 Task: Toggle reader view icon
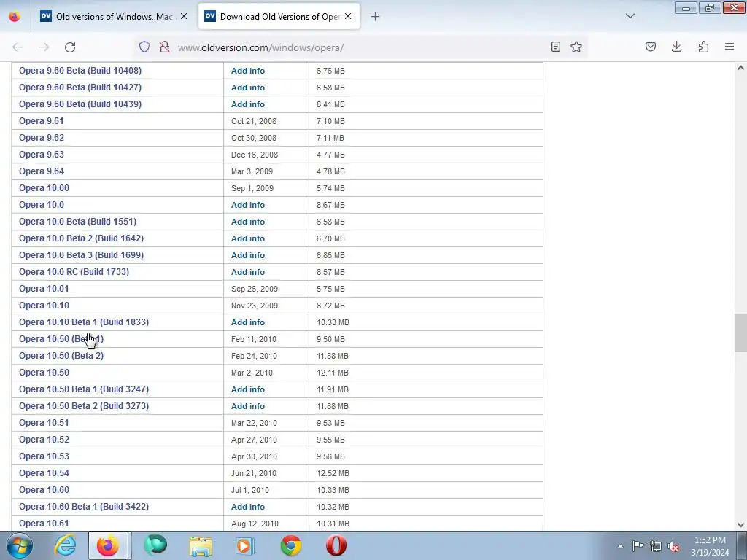tap(555, 47)
